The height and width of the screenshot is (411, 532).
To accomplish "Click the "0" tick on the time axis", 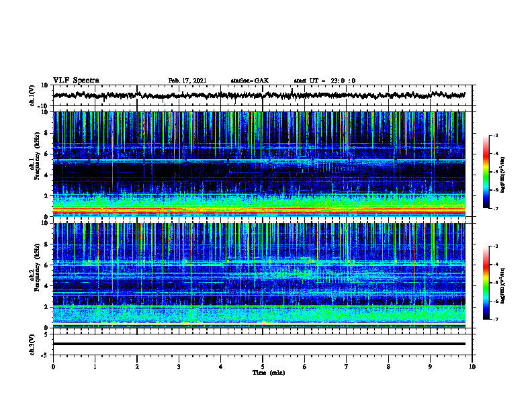I will (x=53, y=367).
